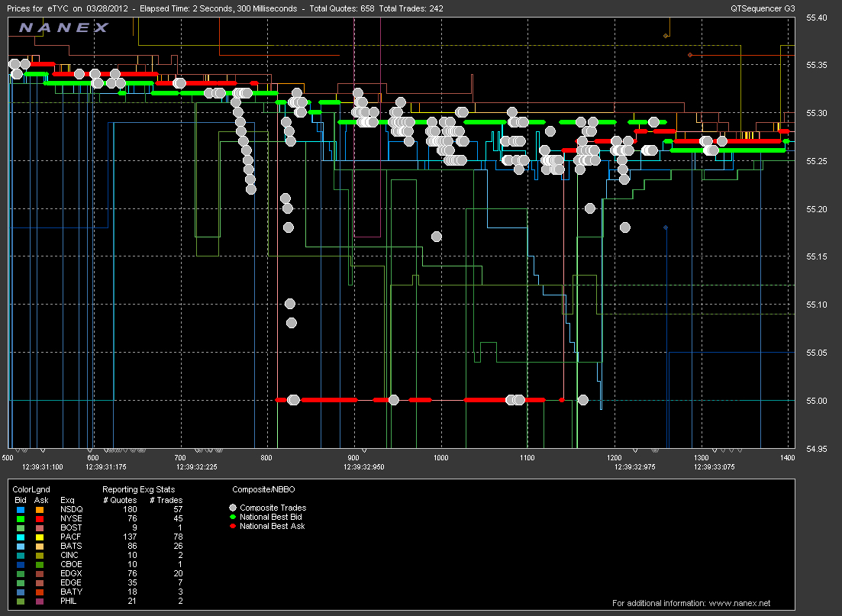Click the 55.40 price axis label
The image size is (842, 616).
click(816, 18)
